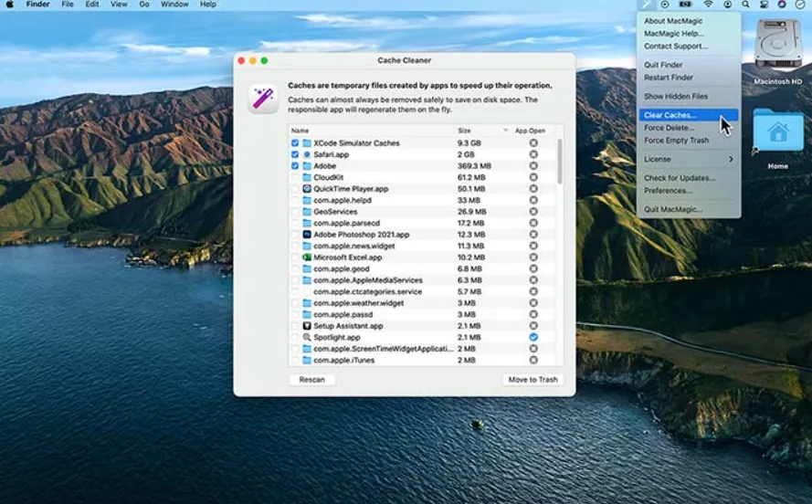812x504 pixels.
Task: Uncheck the Adobe checkbox
Action: coord(295,165)
